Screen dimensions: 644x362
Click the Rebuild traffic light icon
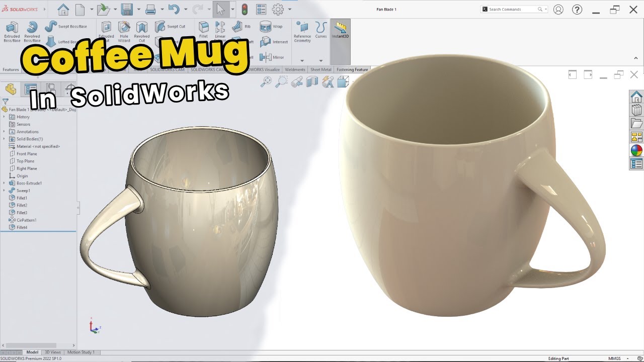(x=245, y=9)
